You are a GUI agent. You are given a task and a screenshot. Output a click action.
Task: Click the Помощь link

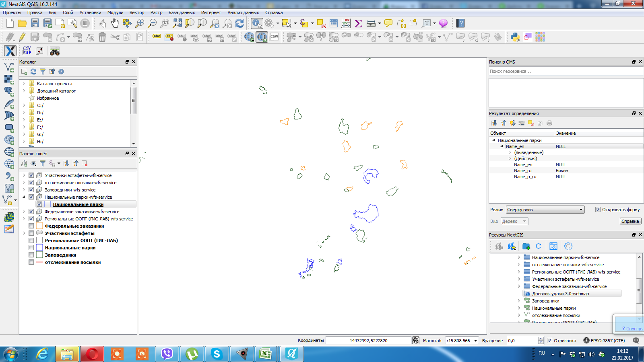point(634,329)
